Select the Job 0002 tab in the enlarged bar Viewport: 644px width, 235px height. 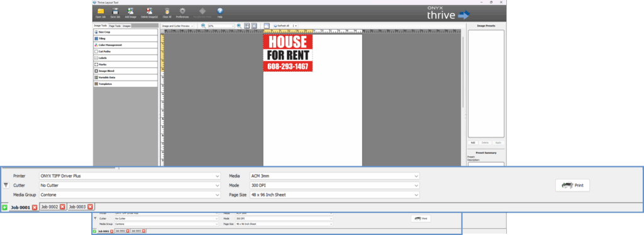click(x=49, y=207)
